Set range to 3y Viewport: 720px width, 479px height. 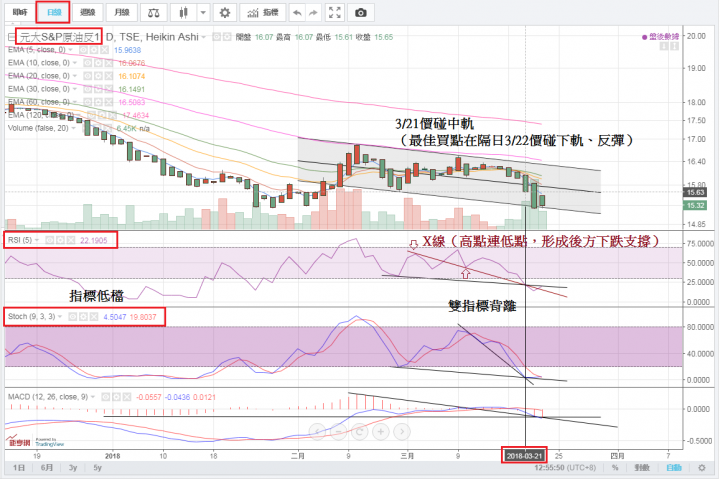73,468
